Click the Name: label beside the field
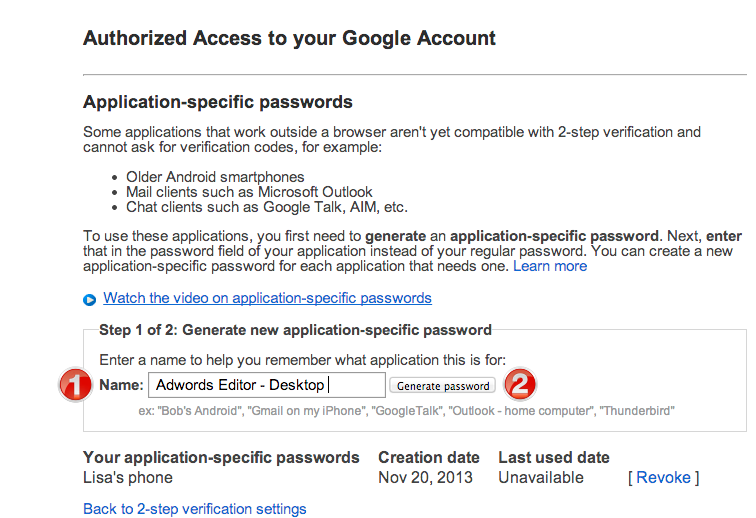The height and width of the screenshot is (518, 756). 121,385
